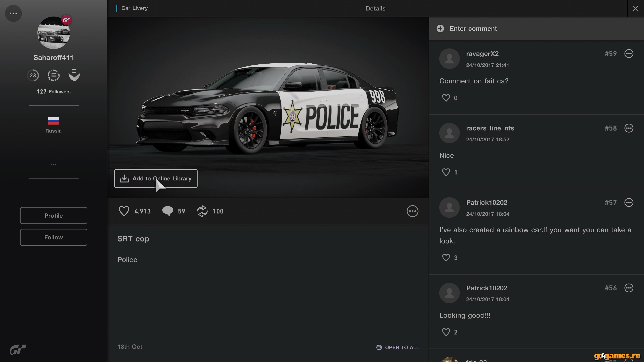Open options for comment #56
The height and width of the screenshot is (362, 644).
pyautogui.click(x=629, y=288)
